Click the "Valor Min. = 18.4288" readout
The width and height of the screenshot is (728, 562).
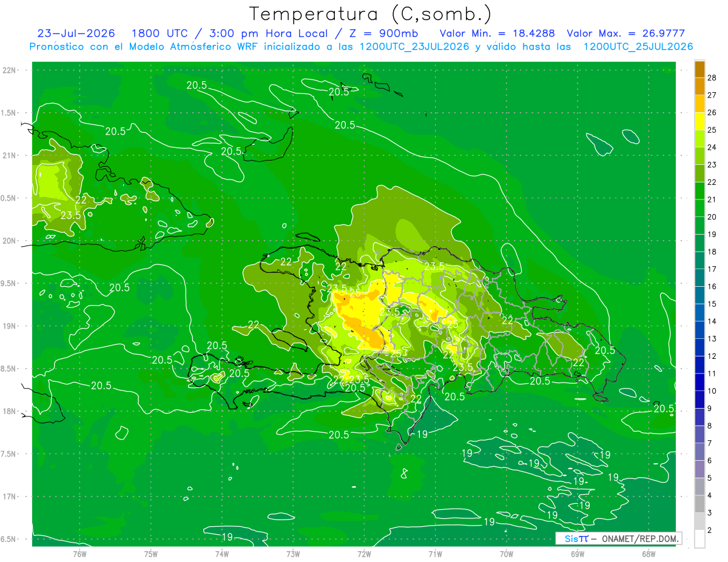pyautogui.click(x=497, y=33)
